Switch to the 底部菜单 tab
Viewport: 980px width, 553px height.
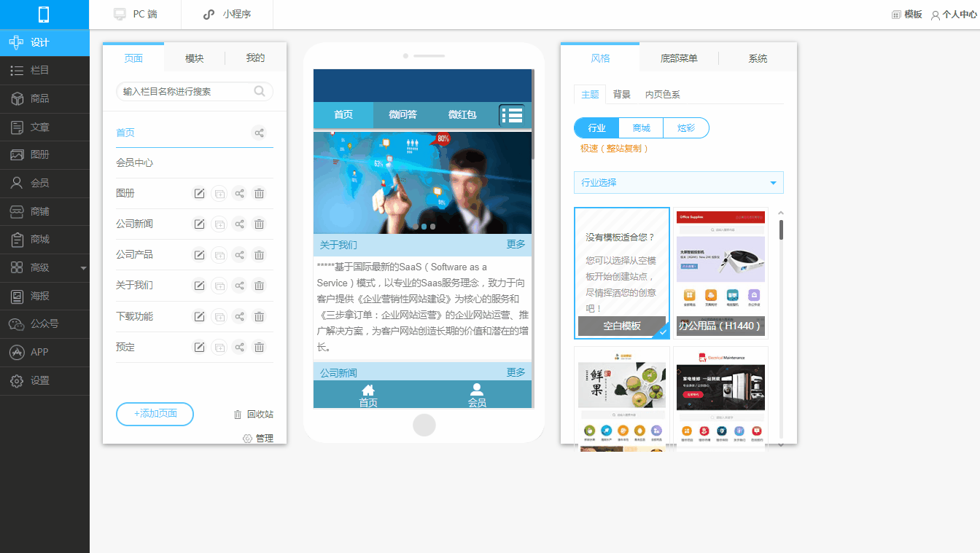[x=679, y=58]
